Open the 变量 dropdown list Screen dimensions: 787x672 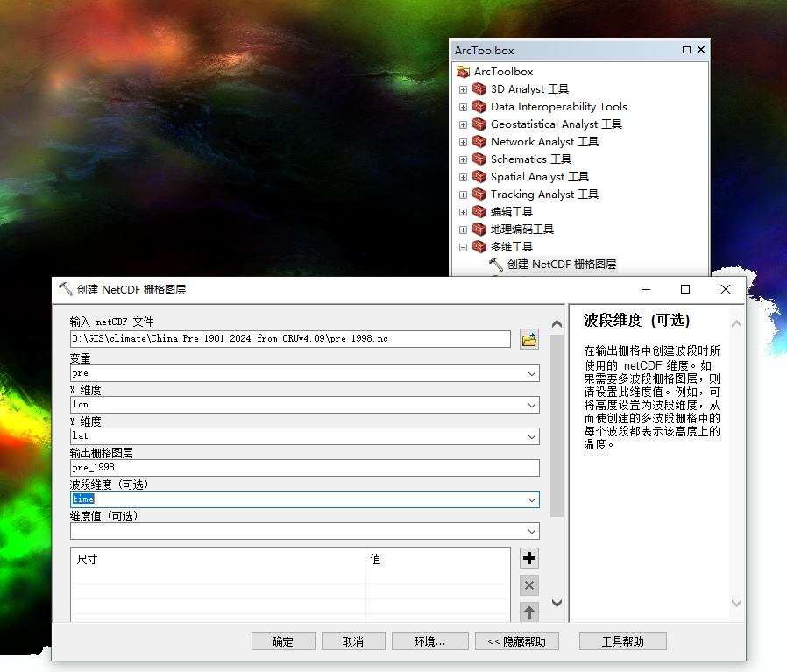tap(532, 373)
